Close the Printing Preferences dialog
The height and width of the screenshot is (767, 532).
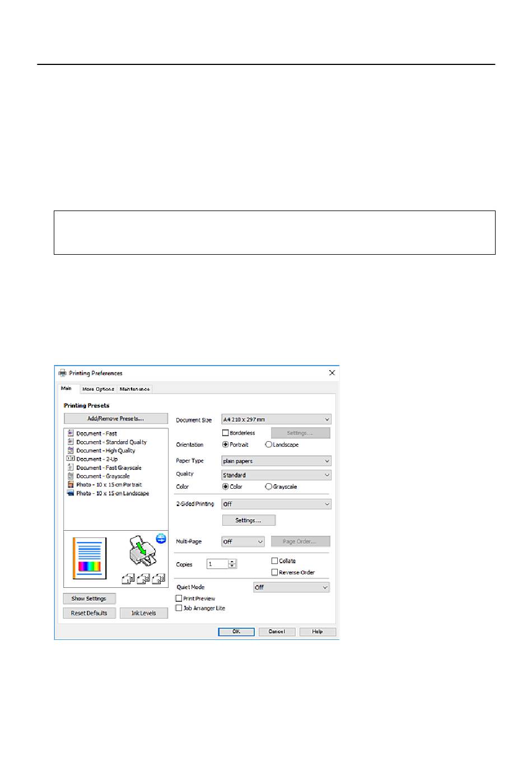pyautogui.click(x=332, y=373)
